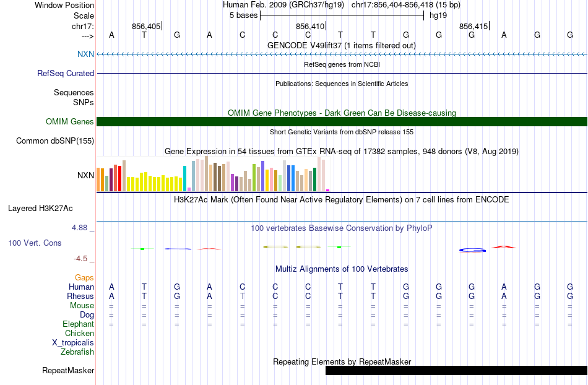Open the 100 Vert. Cons track label
The height and width of the screenshot is (385, 588).
click(35, 243)
